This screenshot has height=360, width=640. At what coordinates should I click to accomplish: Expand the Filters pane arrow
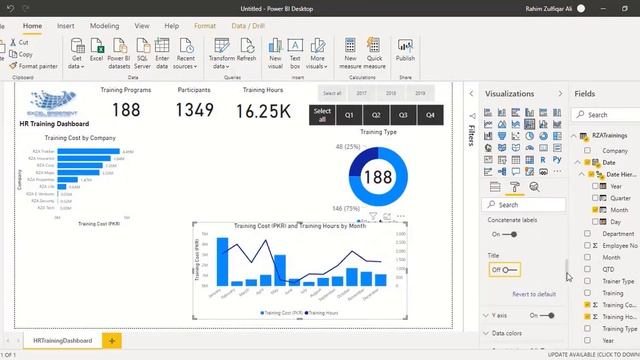[x=471, y=93]
